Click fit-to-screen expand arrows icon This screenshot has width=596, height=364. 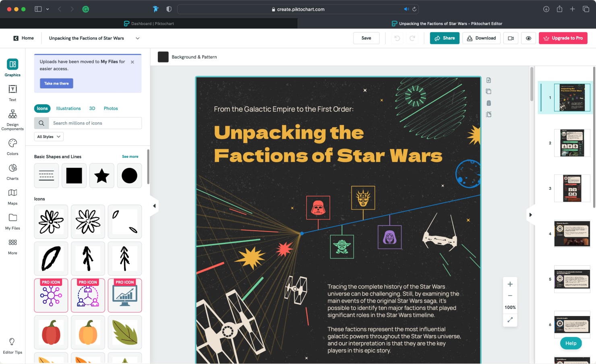pos(510,319)
